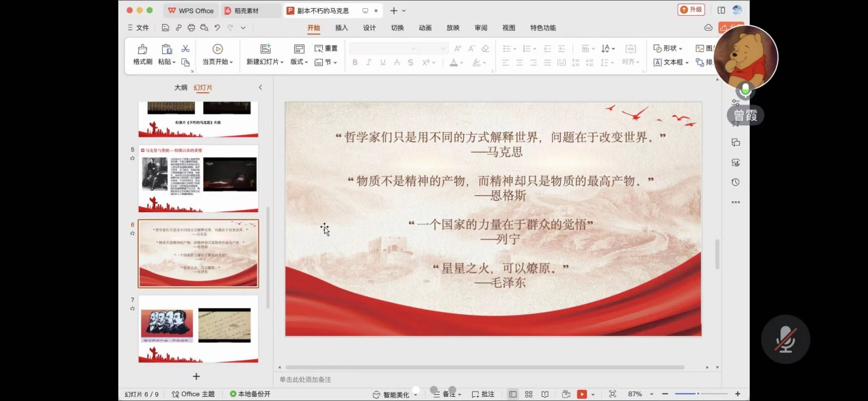Toggle local backup (本地备份开) status

(250, 394)
